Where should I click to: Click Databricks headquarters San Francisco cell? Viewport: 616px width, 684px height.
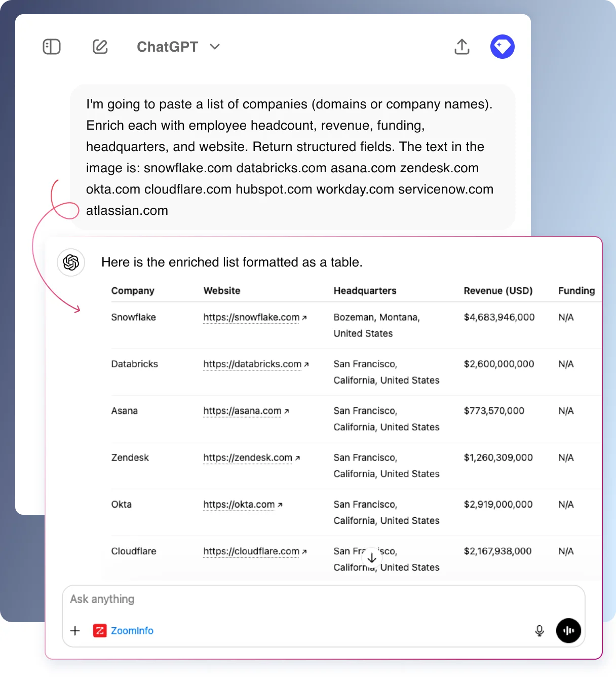[x=386, y=372]
